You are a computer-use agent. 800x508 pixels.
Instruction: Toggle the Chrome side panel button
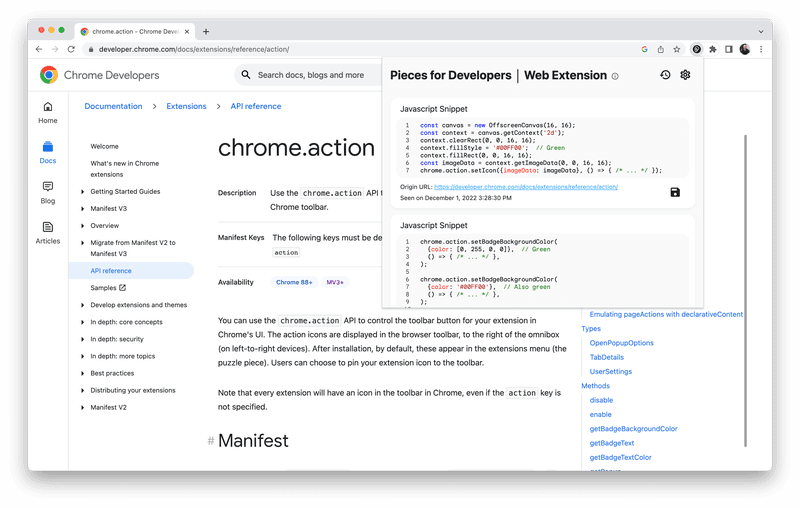coord(729,49)
